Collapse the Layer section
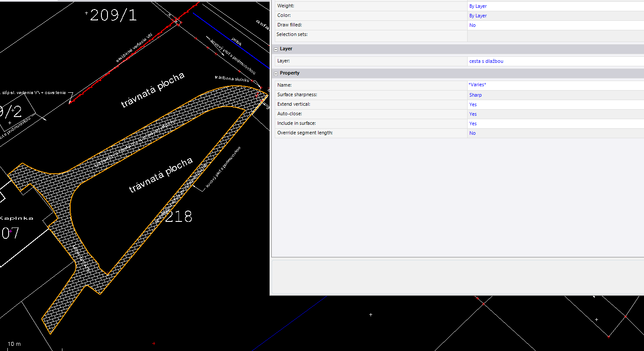 click(276, 49)
